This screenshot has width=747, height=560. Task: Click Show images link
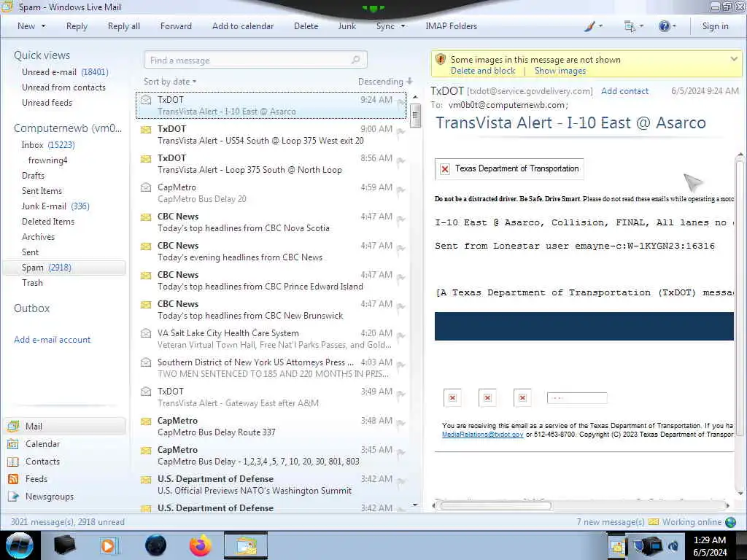click(x=560, y=71)
